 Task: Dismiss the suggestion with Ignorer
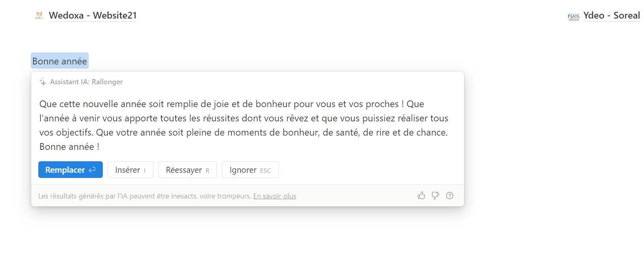click(x=250, y=170)
